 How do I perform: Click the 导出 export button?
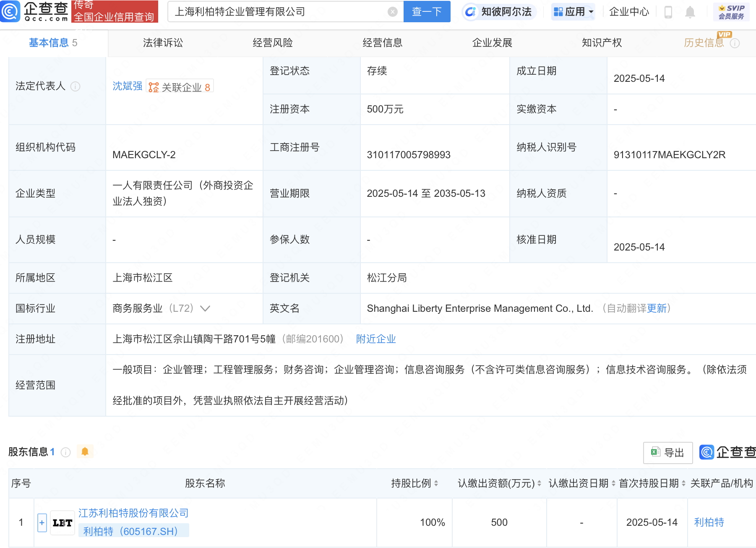[x=668, y=453]
